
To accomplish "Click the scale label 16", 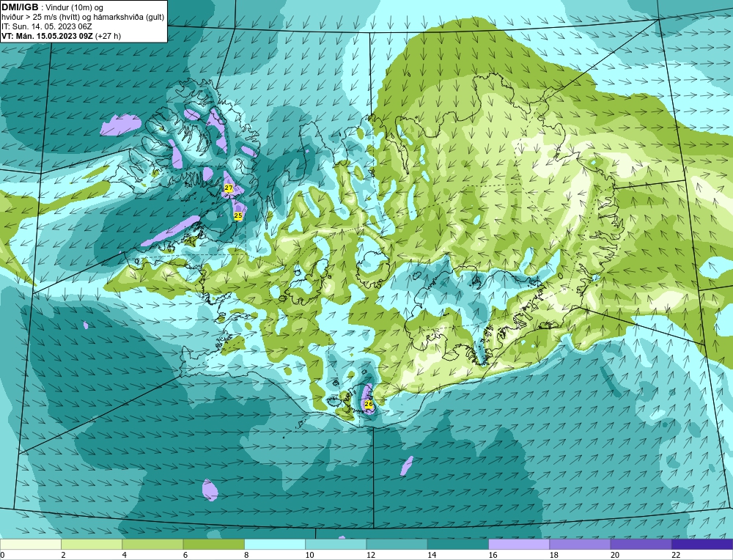I will click(x=493, y=556).
